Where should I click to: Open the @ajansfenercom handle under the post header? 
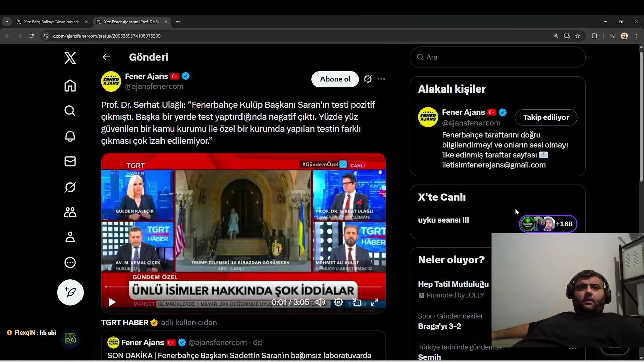(154, 87)
